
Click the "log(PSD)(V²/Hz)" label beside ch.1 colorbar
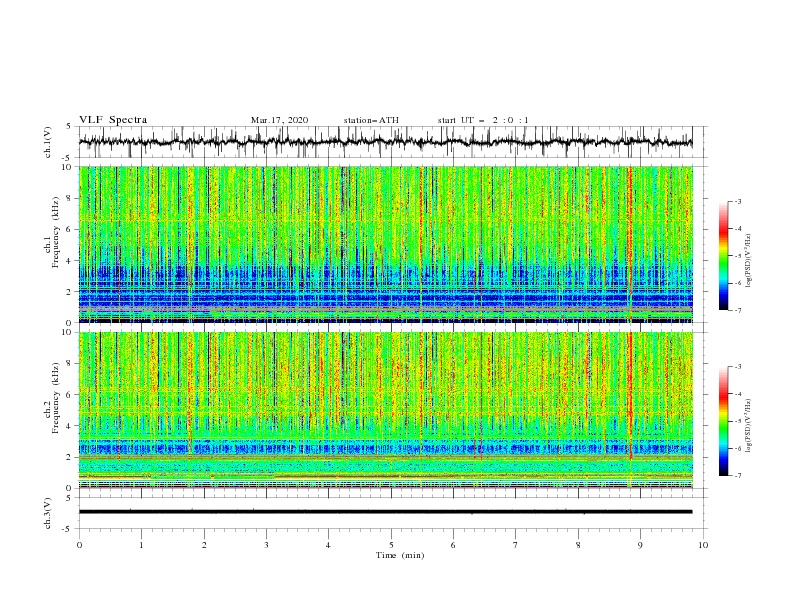click(749, 261)
